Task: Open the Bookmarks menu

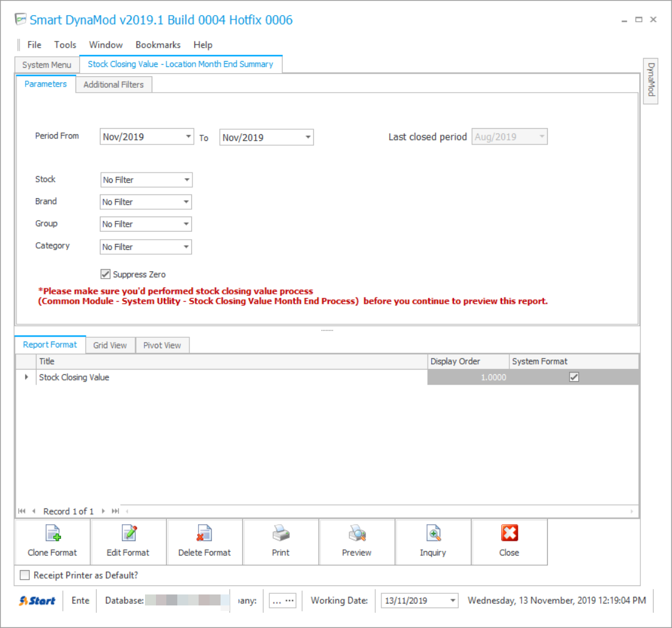Action: (158, 45)
